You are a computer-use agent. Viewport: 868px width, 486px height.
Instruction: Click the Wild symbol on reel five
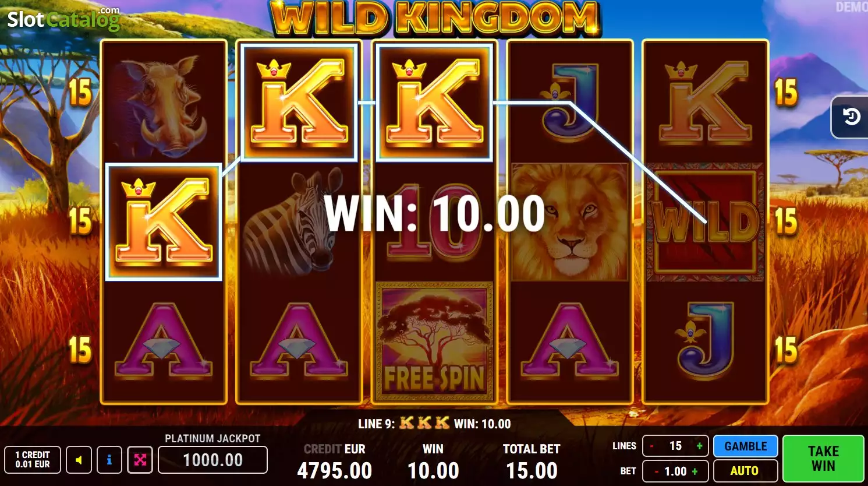tap(705, 222)
